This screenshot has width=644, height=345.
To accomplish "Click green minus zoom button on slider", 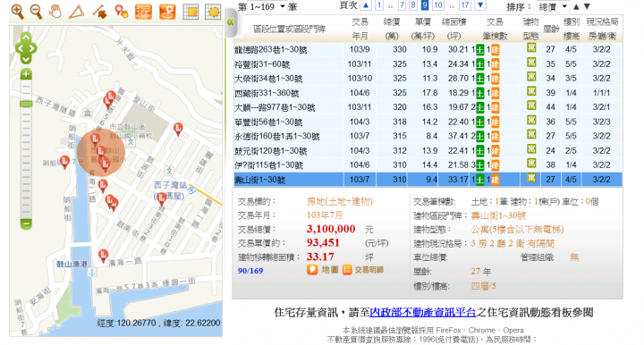I will [x=26, y=224].
